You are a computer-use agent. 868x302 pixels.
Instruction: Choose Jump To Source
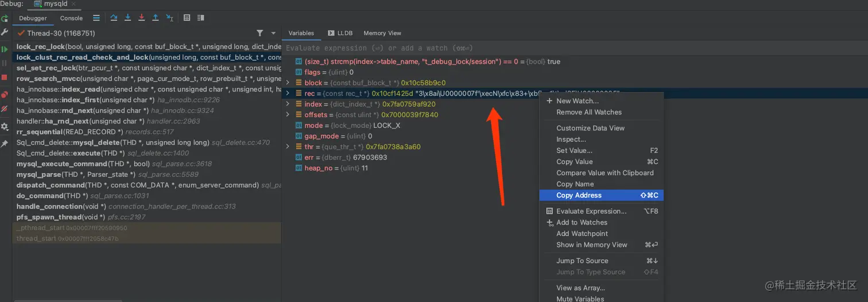point(602,261)
